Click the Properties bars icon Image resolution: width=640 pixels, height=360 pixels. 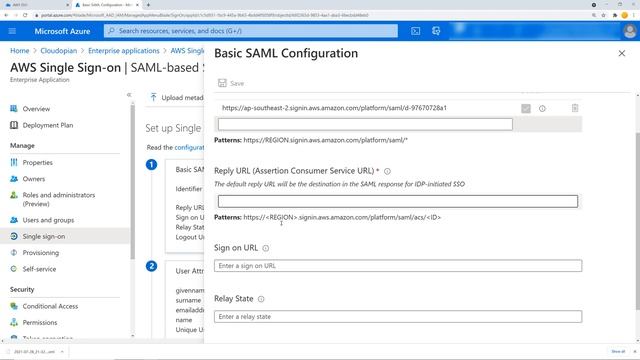[14, 162]
